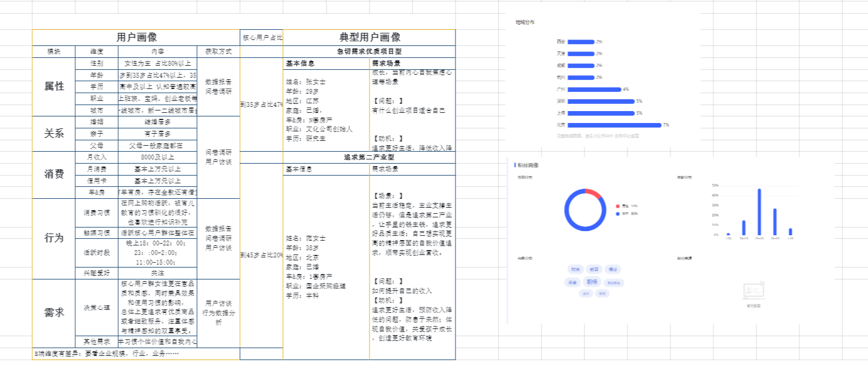The height and width of the screenshot is (381, 868).
Task: Click the 有子居多 content cell
Action: (158, 134)
